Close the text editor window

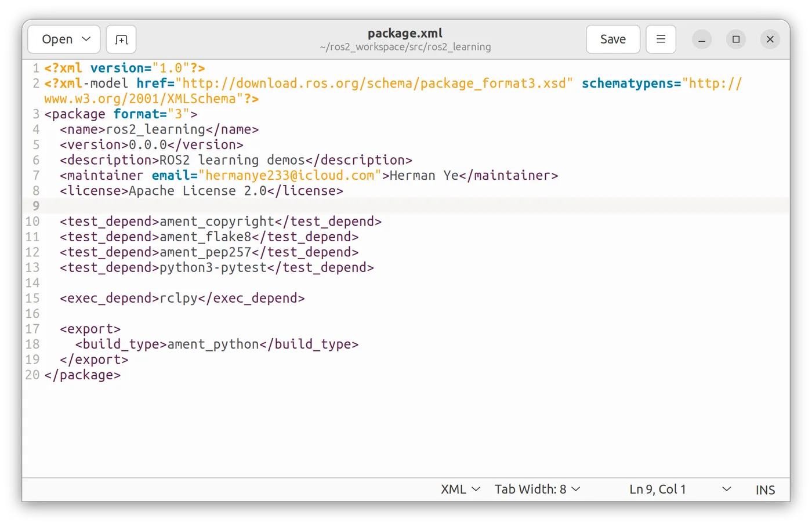(770, 39)
